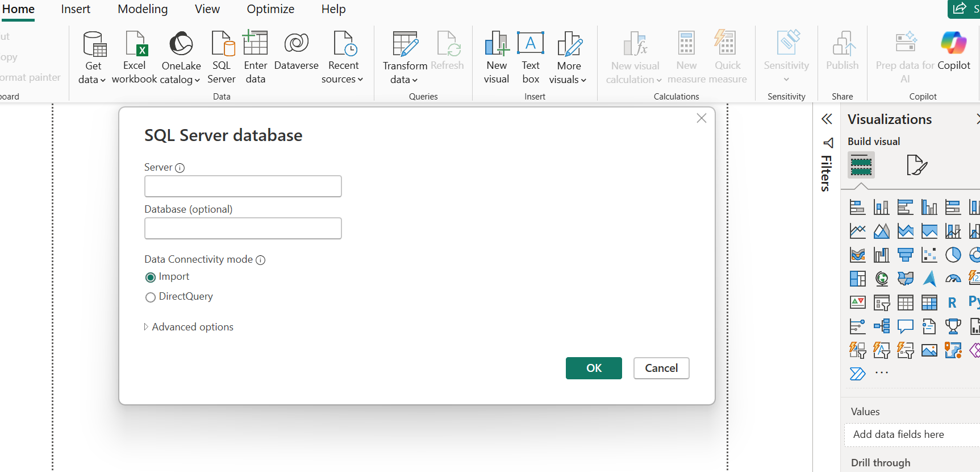Pick the R script visual icon
Image resolution: width=980 pixels, height=472 pixels.
point(952,303)
